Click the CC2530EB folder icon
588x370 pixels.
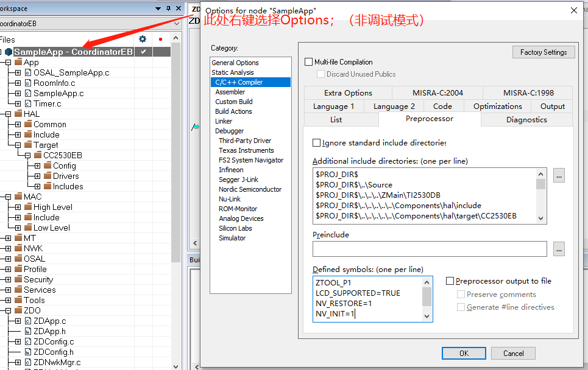[38, 155]
